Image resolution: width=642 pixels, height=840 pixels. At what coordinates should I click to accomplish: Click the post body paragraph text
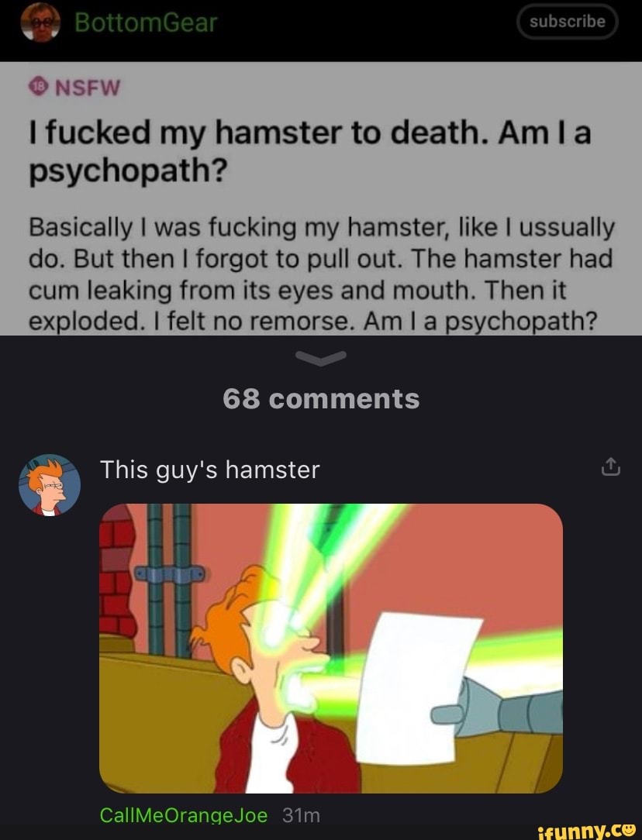pyautogui.click(x=320, y=274)
